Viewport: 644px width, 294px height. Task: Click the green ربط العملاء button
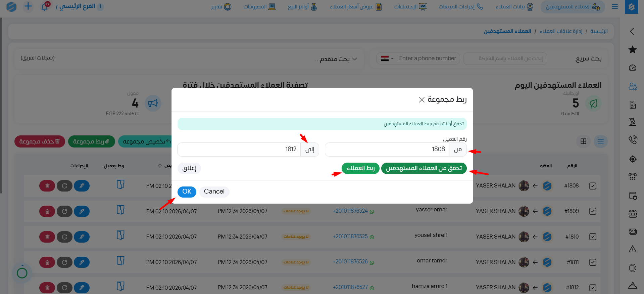360,168
